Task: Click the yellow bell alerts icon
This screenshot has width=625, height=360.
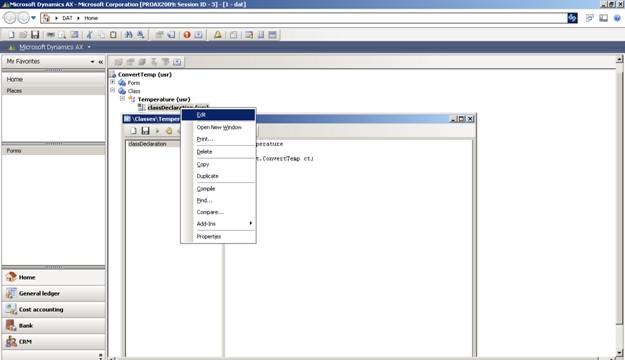Action: [x=218, y=35]
